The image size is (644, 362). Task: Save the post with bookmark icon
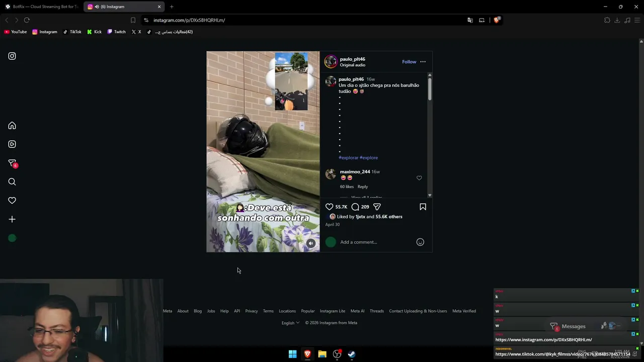tap(423, 207)
